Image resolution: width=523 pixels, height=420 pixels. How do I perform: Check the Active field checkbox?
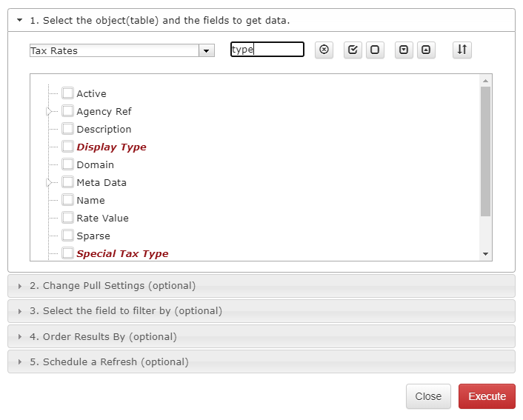pyautogui.click(x=67, y=93)
